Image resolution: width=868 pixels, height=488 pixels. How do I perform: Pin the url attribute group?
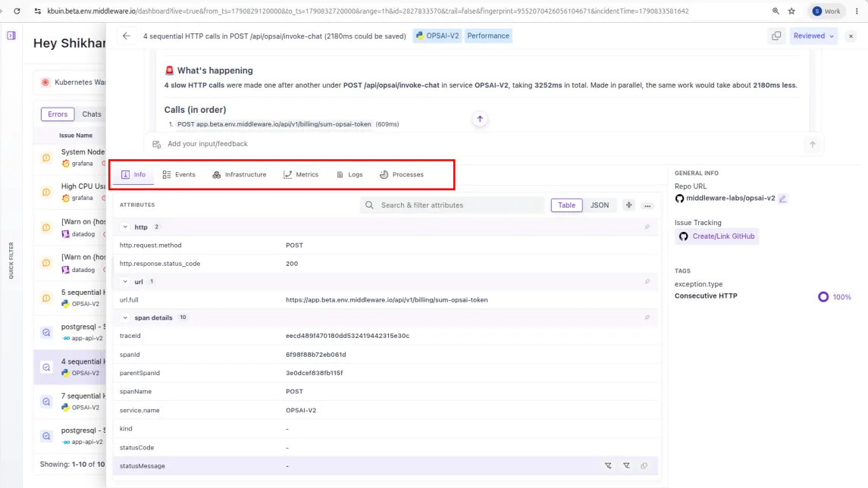click(647, 282)
